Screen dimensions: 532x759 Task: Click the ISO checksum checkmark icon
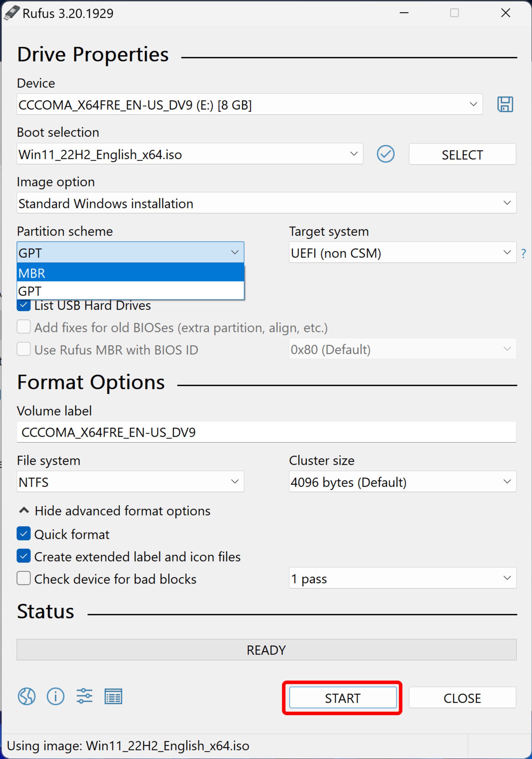(385, 154)
